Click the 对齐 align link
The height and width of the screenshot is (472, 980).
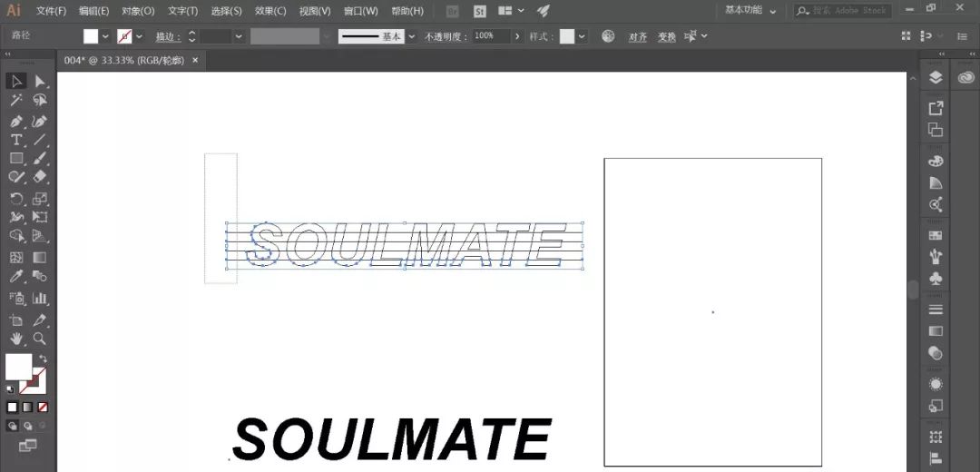coord(638,37)
